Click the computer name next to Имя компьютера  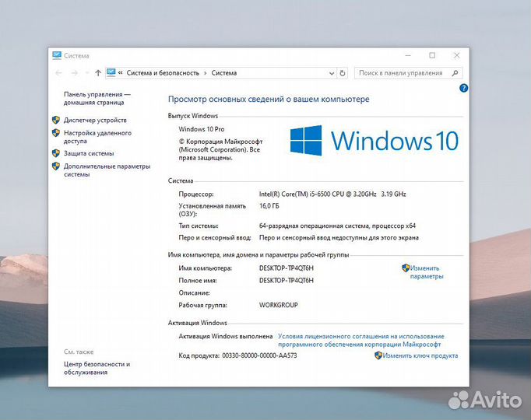click(x=287, y=268)
